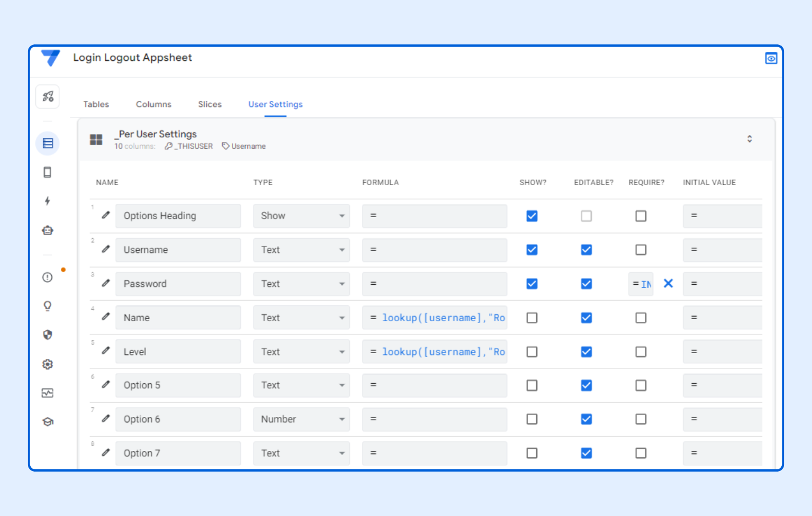The image size is (812, 516).
Task: Edit the Option 7 column pencil
Action: (106, 452)
